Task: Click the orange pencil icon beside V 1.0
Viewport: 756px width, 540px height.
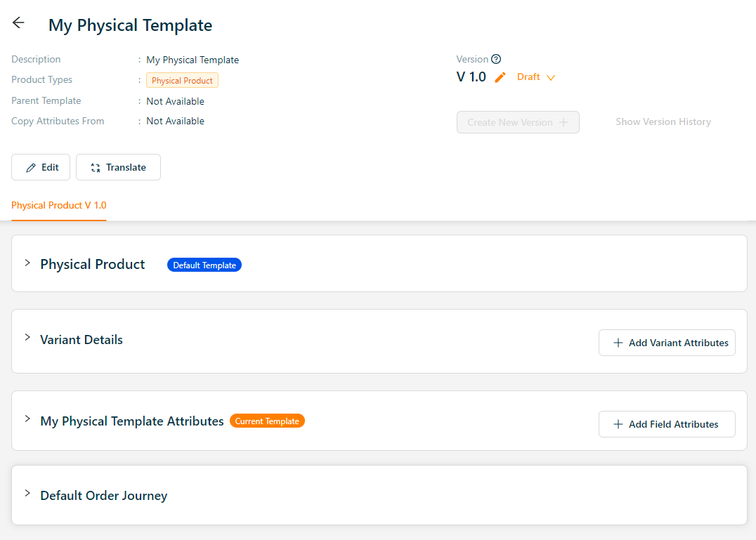Action: tap(500, 77)
